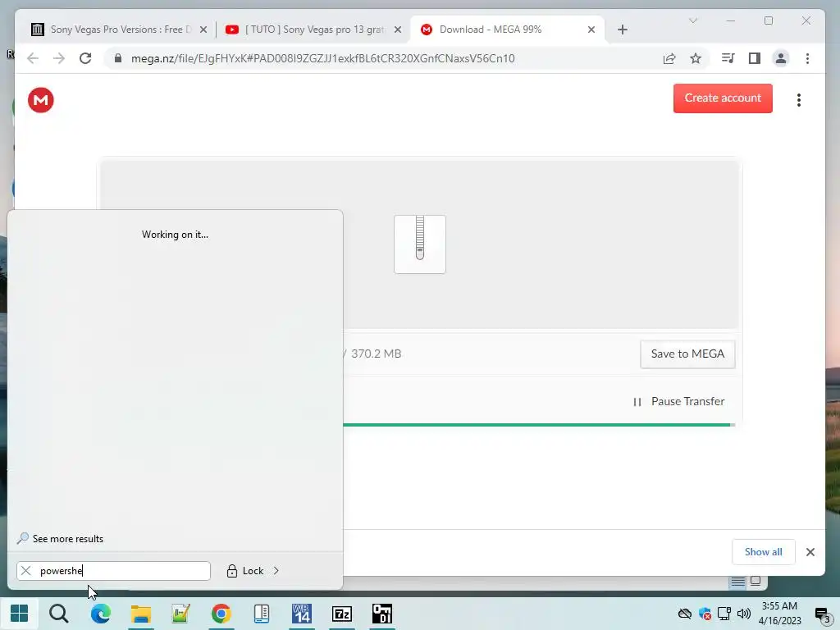Image resolution: width=840 pixels, height=630 pixels.
Task: Click the Create account button
Action: point(723,98)
